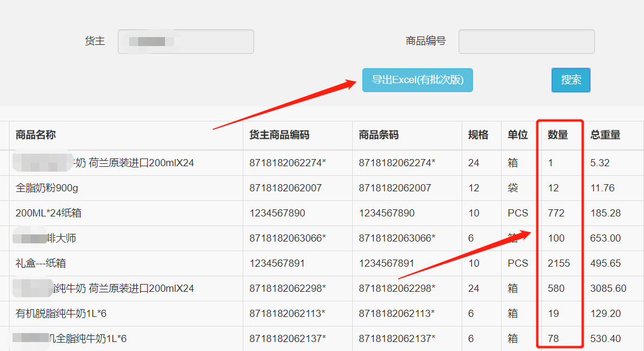Select total weight value 185.28
The width and height of the screenshot is (644, 351).
tap(605, 213)
